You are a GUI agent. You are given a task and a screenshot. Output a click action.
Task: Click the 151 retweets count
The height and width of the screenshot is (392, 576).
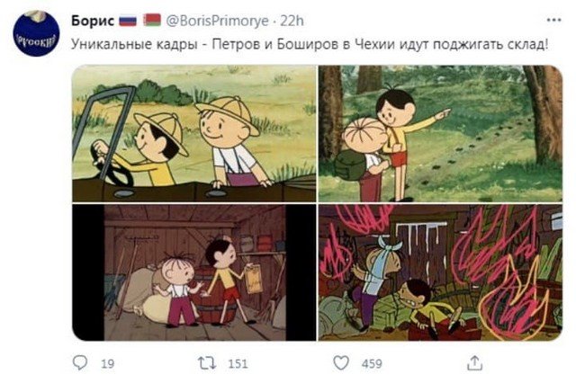238,364
